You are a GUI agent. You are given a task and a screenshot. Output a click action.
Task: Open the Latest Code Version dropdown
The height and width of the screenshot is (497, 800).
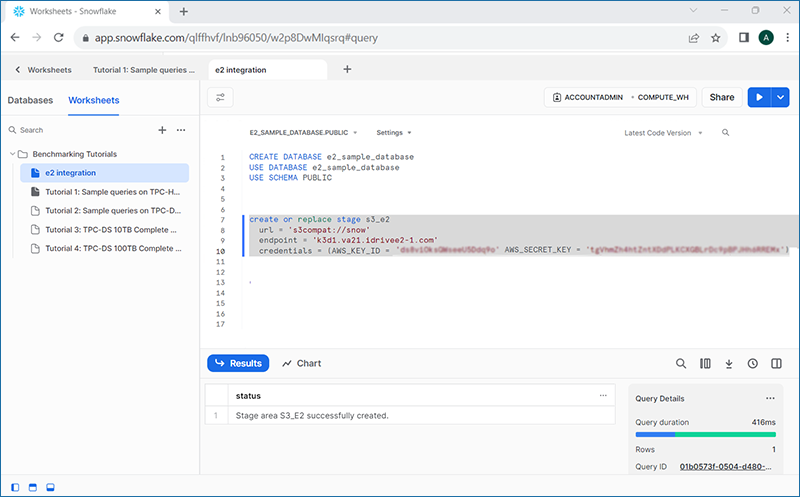click(663, 133)
